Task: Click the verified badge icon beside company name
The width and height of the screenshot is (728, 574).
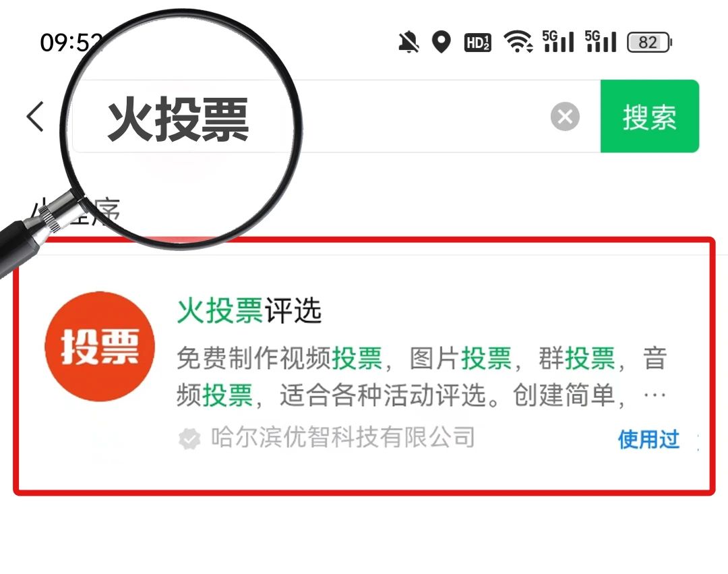Action: pos(189,439)
